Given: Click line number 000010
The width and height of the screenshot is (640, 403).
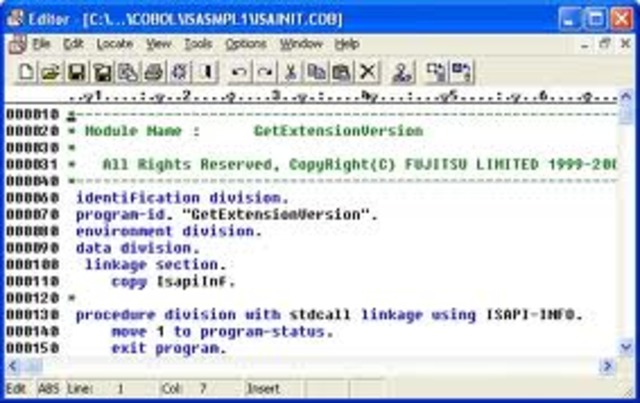Looking at the screenshot, I should pyautogui.click(x=33, y=114).
